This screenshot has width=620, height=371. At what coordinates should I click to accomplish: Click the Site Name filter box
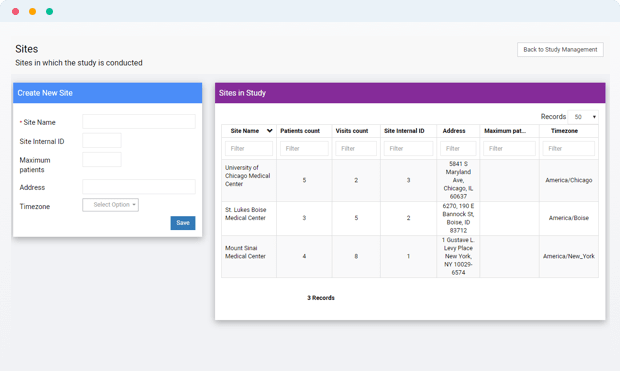pyautogui.click(x=249, y=148)
